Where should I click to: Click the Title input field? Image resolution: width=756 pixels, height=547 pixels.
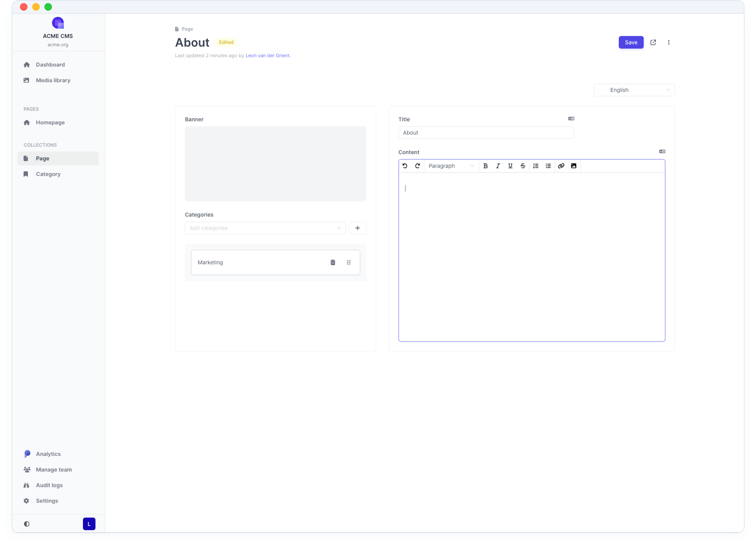(x=486, y=133)
